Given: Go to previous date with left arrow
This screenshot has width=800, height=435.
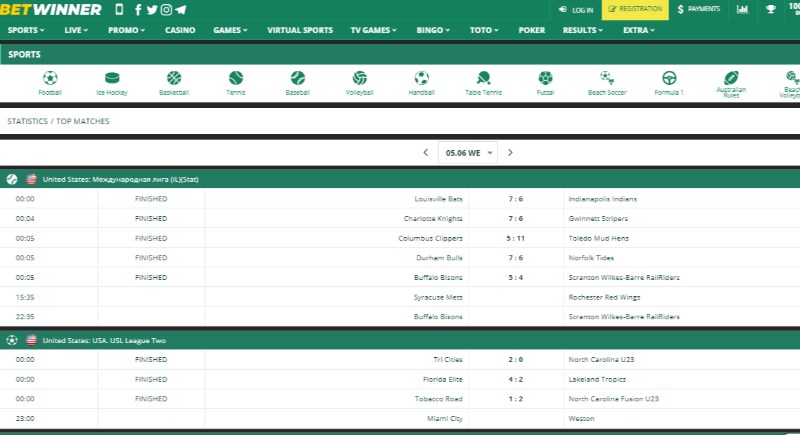Looking at the screenshot, I should pyautogui.click(x=426, y=152).
